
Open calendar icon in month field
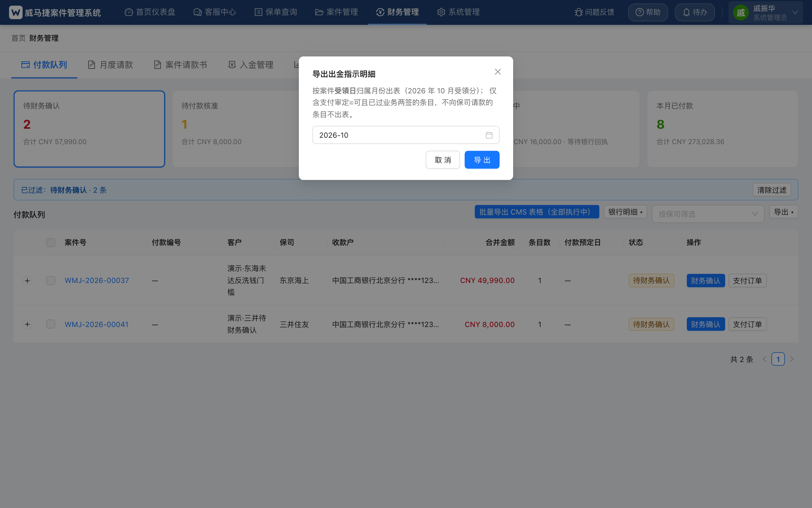pyautogui.click(x=489, y=135)
